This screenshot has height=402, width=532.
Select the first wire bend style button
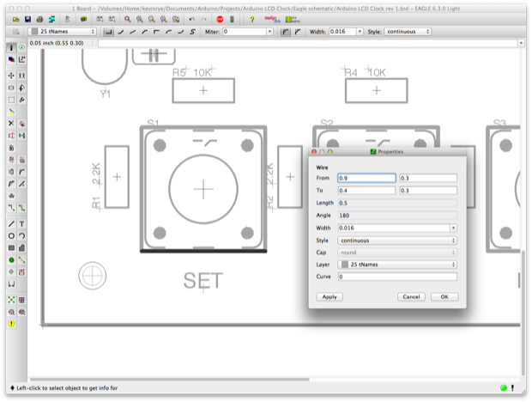click(x=109, y=32)
